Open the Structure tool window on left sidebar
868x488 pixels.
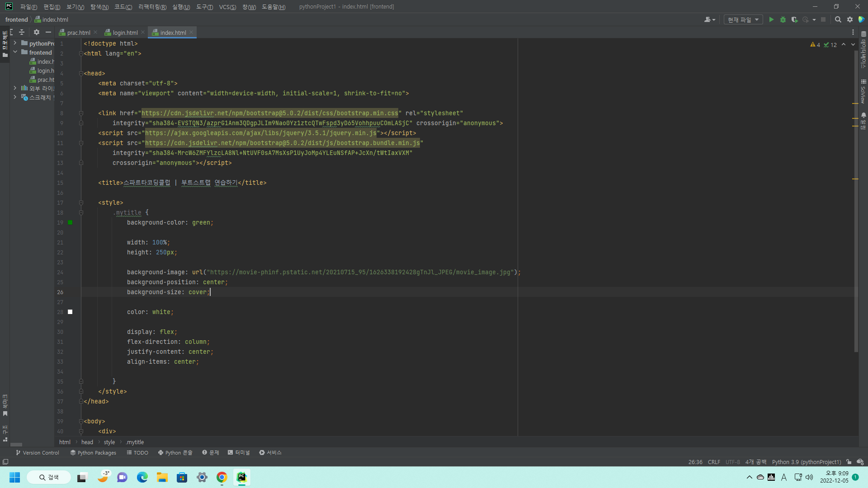(x=5, y=433)
